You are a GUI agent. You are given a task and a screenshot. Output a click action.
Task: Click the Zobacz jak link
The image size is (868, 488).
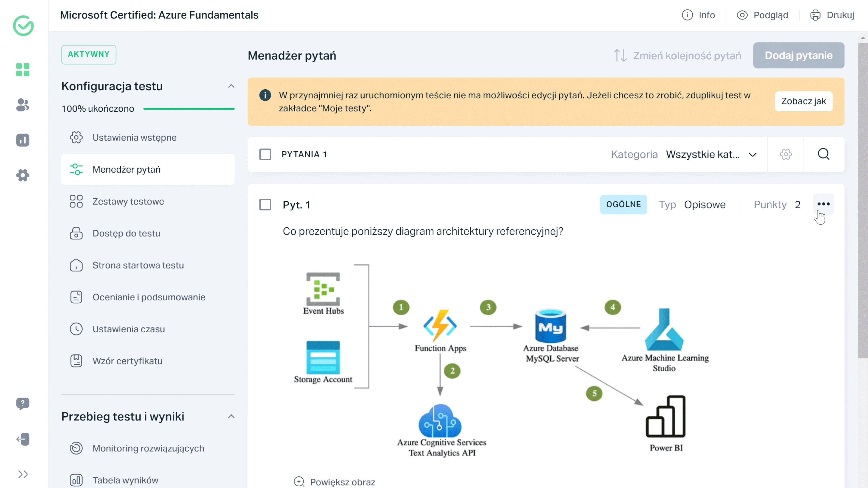pos(803,101)
